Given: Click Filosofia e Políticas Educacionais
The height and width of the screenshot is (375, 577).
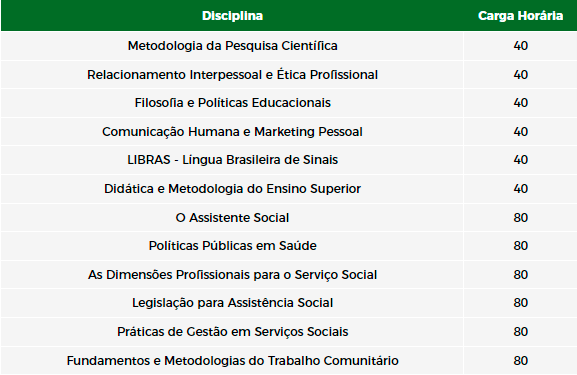Looking at the screenshot, I should [x=232, y=103].
